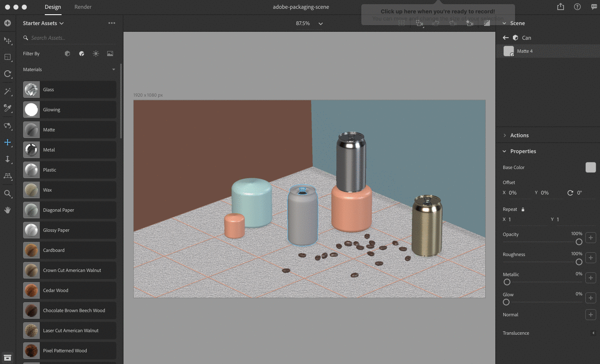600x364 pixels.
Task: Click the render preview icon in the top toolbar
Action: click(487, 23)
